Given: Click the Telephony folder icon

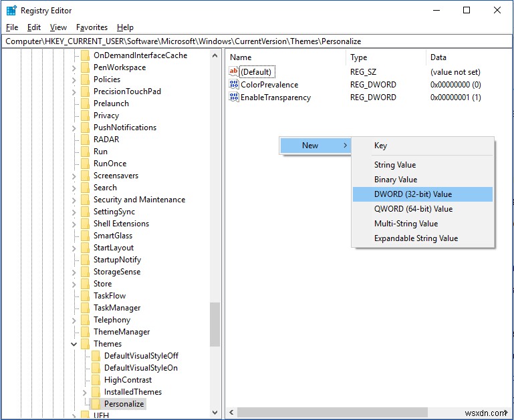Looking at the screenshot, I should (x=86, y=320).
